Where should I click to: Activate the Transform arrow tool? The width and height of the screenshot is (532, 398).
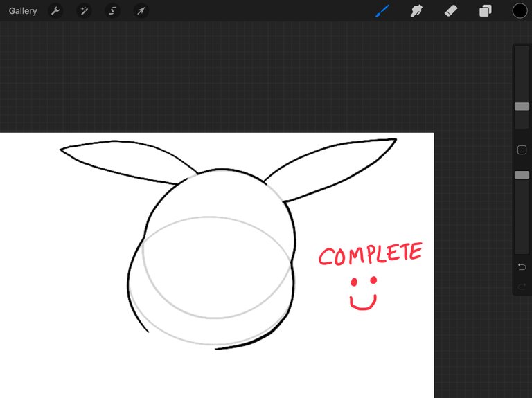tap(141, 11)
